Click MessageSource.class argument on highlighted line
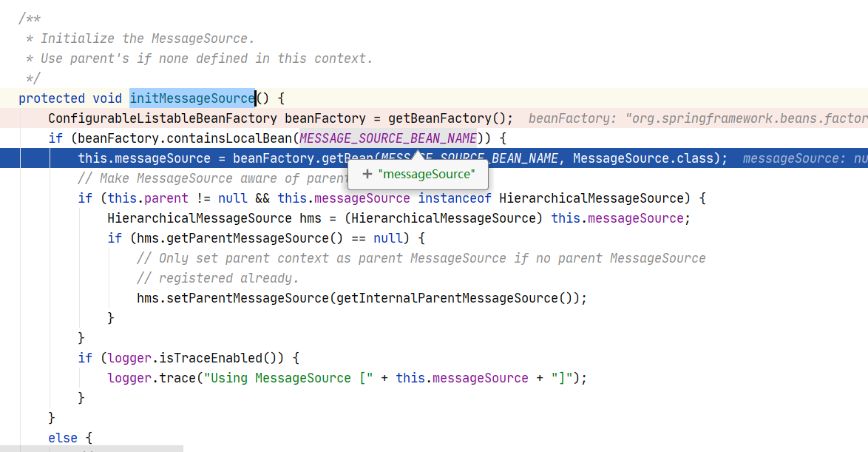This screenshot has height=452, width=868. coord(646,158)
